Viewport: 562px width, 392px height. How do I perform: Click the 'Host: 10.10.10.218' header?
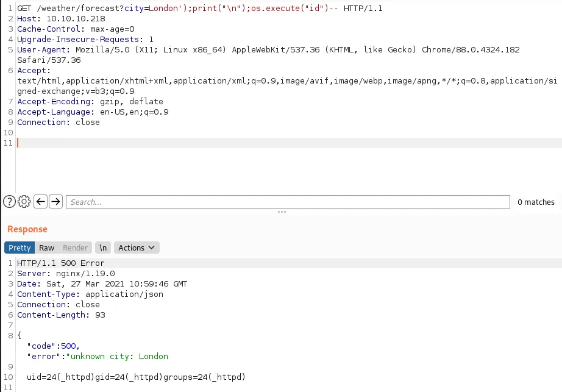pos(62,19)
